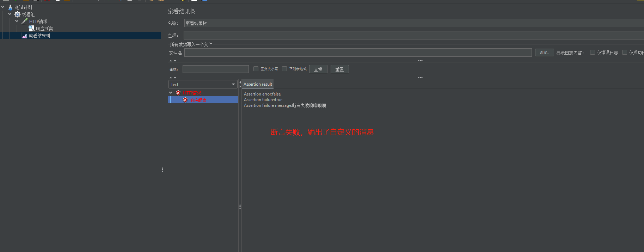Click the right expand arrow beside the Assertion result tab
Screen dimensions: 644x252
point(240,86)
